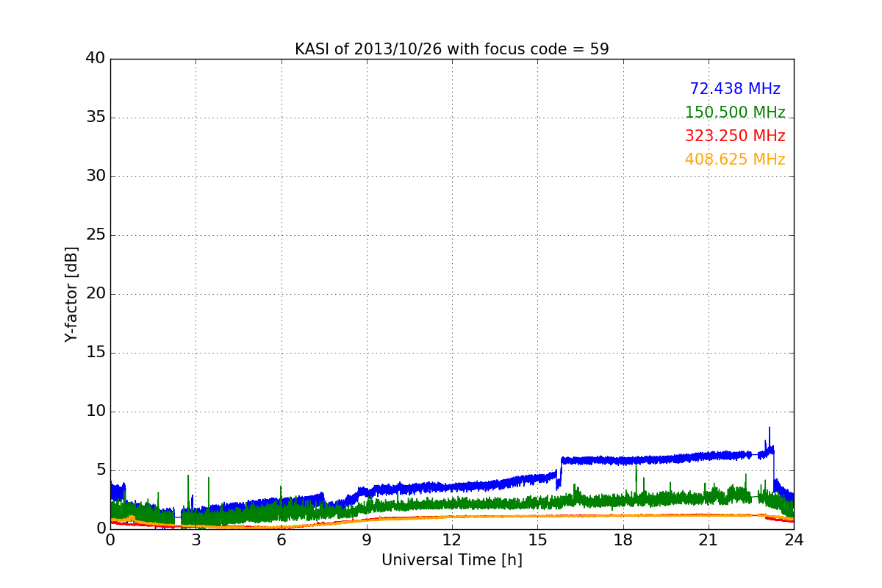Click the "Universal Time [h]" axis label

451,560
